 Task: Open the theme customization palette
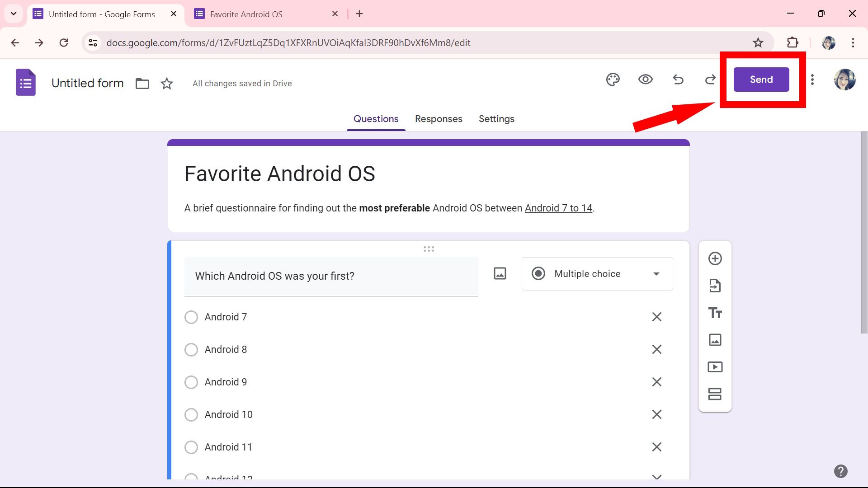(613, 80)
